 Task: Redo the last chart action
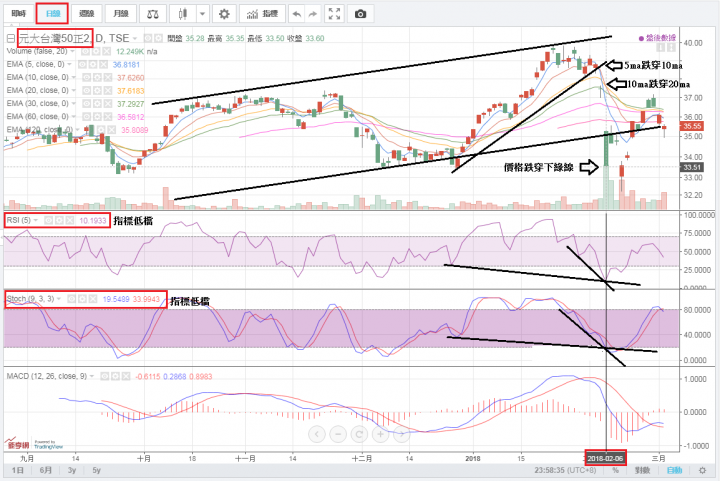click(x=313, y=14)
